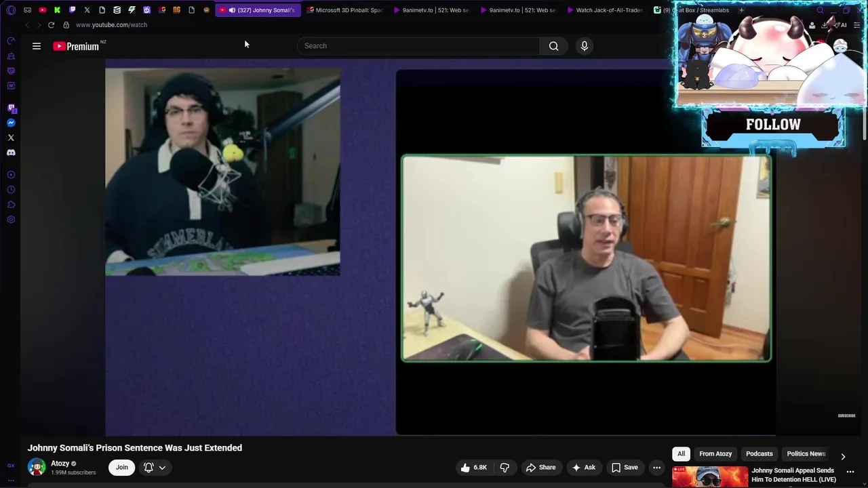Open options menu for recommended live video
Image resolution: width=868 pixels, height=488 pixels.
[x=850, y=472]
